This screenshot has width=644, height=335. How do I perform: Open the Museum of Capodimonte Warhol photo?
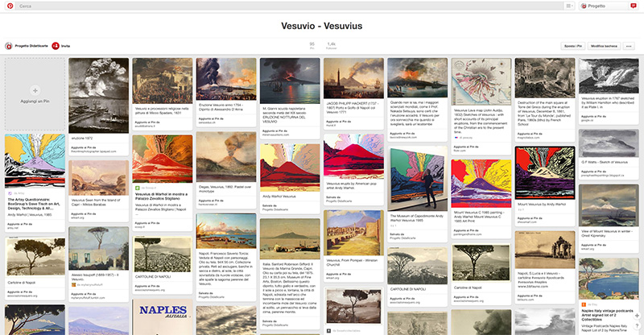tap(417, 179)
